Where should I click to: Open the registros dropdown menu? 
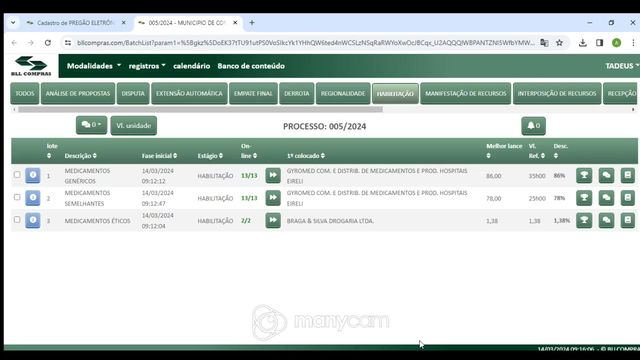tap(147, 66)
